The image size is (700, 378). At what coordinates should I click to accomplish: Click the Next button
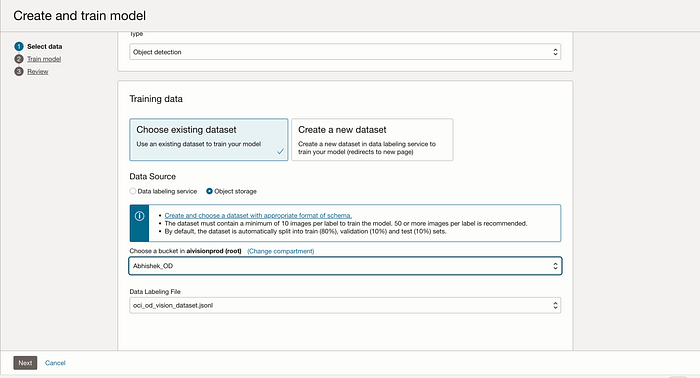25,363
